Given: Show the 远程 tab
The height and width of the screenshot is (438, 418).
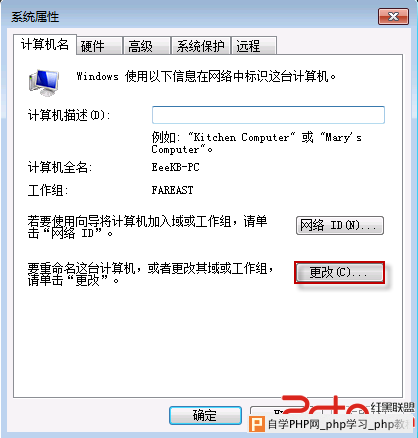Looking at the screenshot, I should 254,46.
